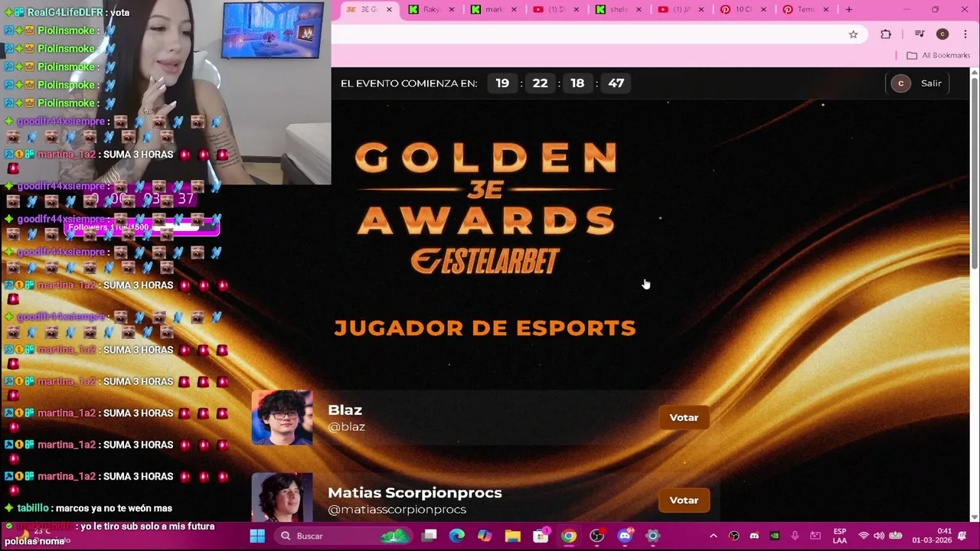
Task: Click the RealG4LifeDLFR chat username
Action: click(65, 12)
